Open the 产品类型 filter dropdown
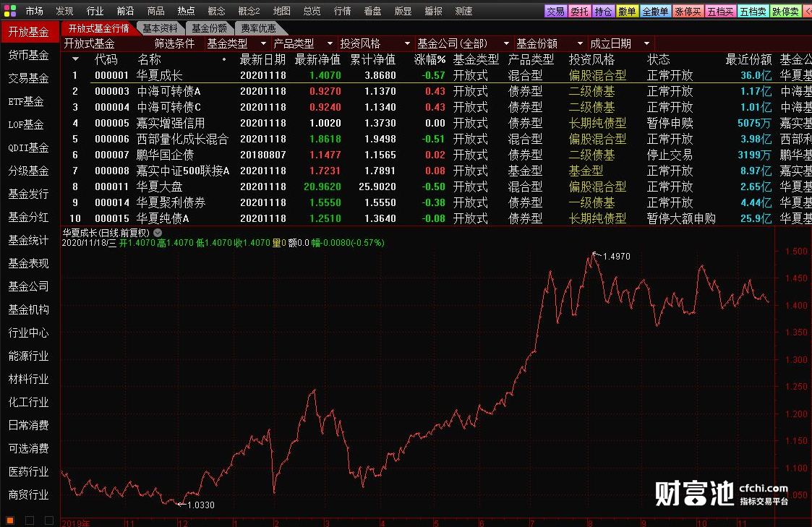The width and height of the screenshot is (812, 527). (x=303, y=43)
